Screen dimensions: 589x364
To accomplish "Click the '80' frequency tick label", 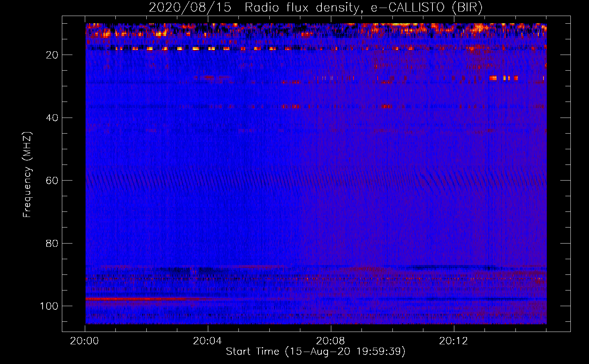I will pyautogui.click(x=52, y=243).
